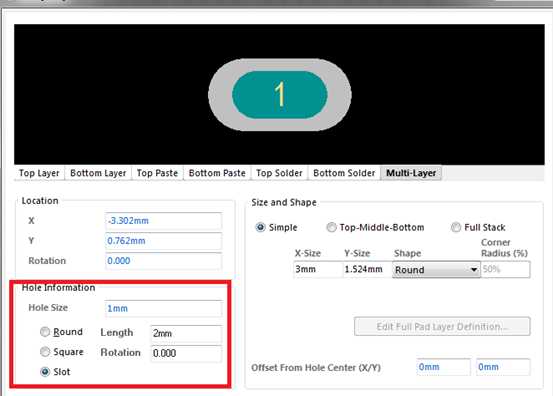Click Edit Full Pad Layer Definition button
The height and width of the screenshot is (396, 553).
(442, 327)
